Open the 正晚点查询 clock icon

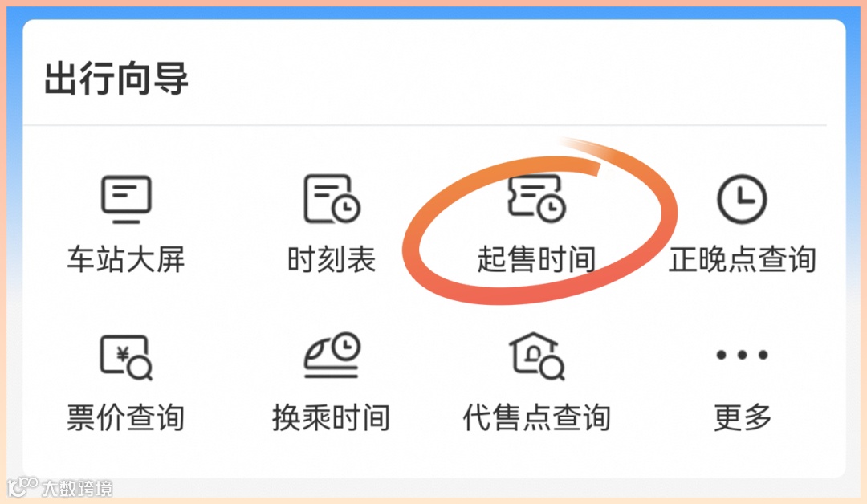click(742, 199)
